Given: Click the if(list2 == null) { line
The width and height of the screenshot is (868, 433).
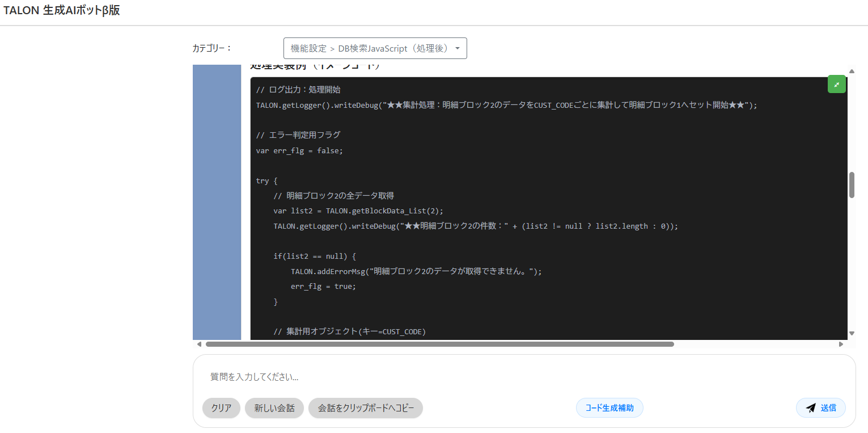Looking at the screenshot, I should point(315,256).
